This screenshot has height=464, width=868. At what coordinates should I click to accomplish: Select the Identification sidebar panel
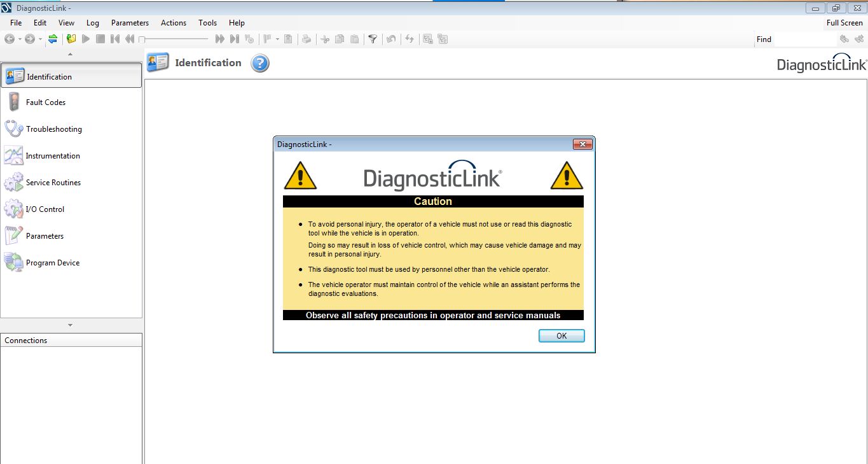click(x=71, y=76)
